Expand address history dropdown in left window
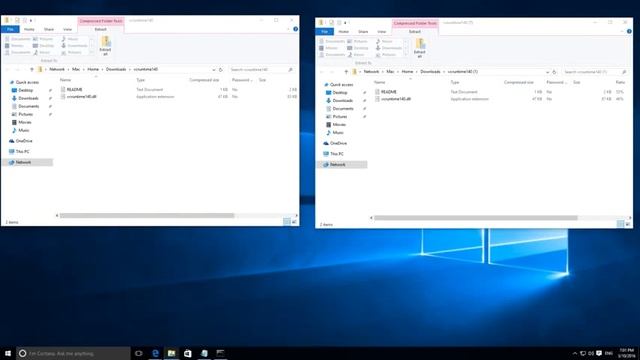 click(214, 70)
